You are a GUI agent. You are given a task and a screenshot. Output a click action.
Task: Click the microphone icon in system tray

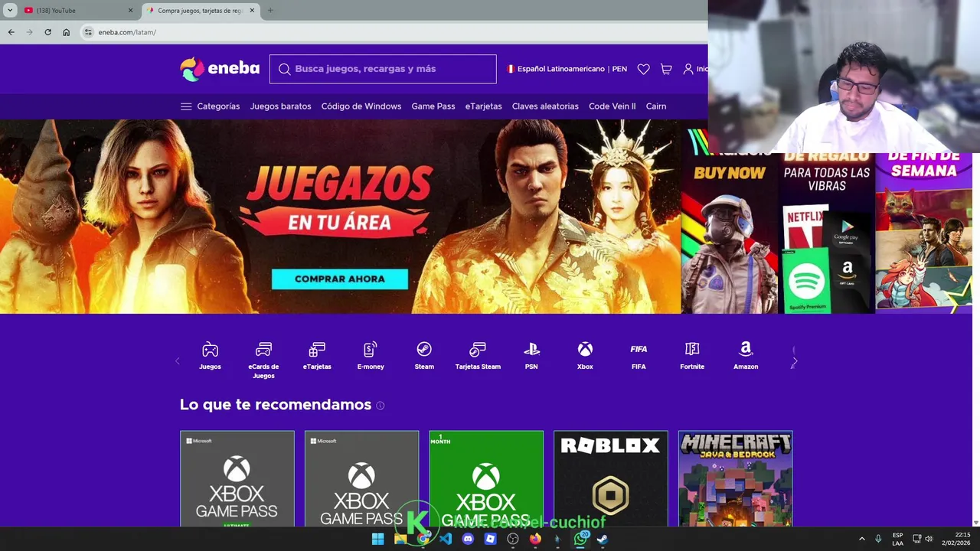878,539
